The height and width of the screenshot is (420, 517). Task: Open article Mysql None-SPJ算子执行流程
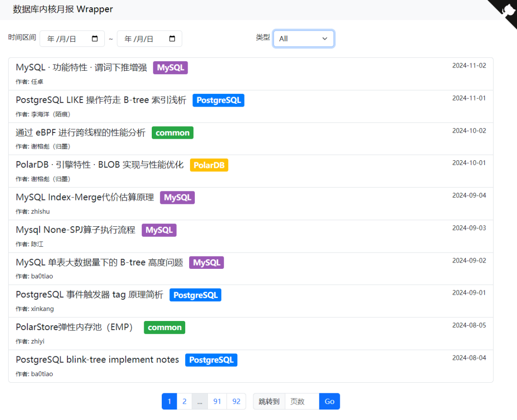click(x=76, y=230)
